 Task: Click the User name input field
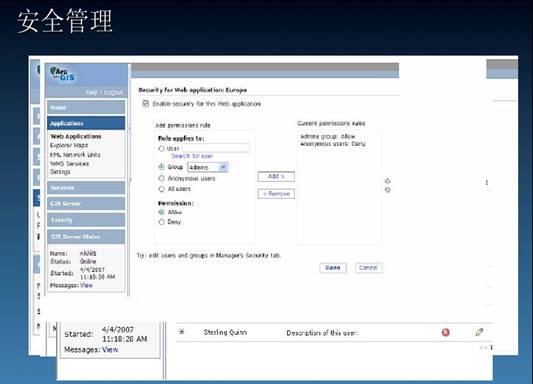(216, 148)
